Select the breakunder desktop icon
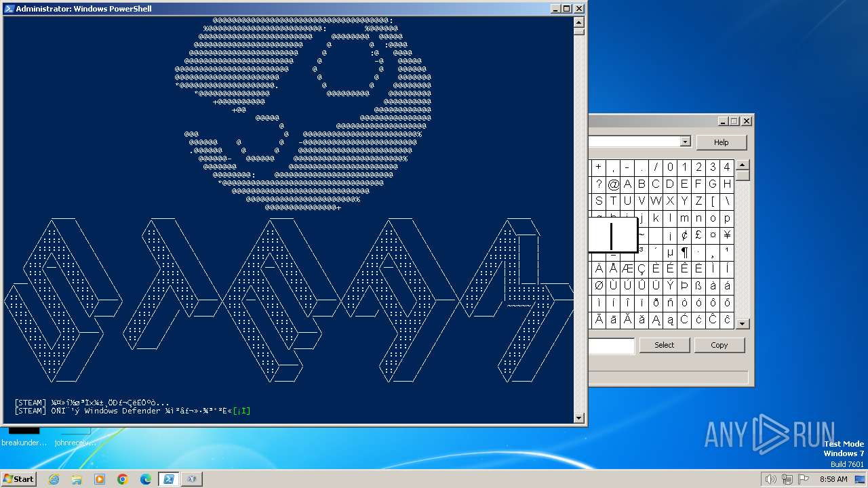 24,436
